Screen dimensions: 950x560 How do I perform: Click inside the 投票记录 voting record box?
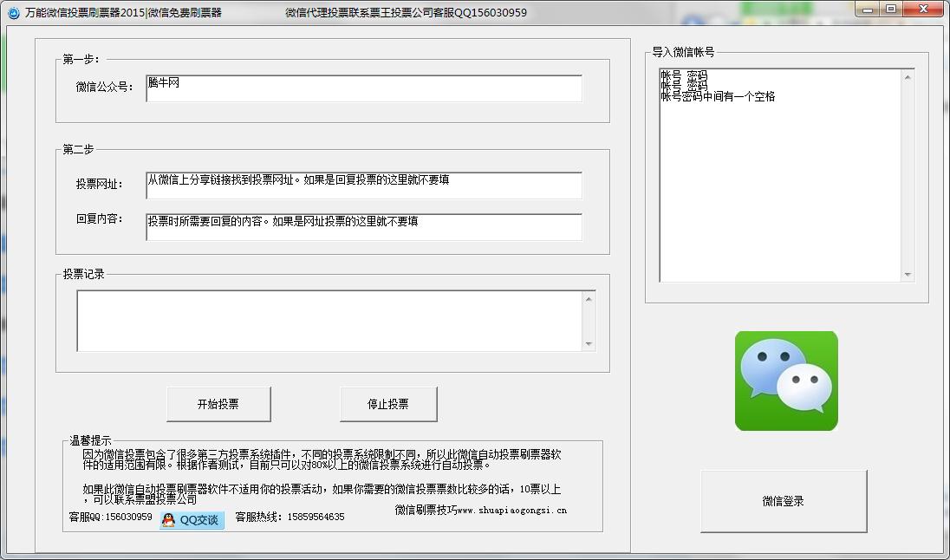pyautogui.click(x=334, y=322)
